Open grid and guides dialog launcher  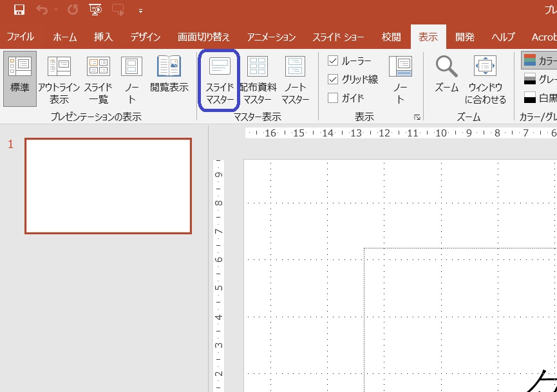pos(417,117)
